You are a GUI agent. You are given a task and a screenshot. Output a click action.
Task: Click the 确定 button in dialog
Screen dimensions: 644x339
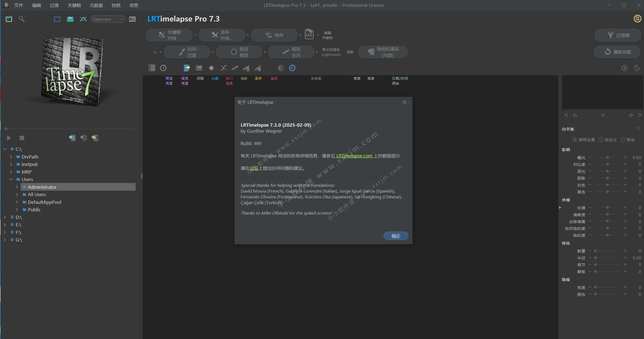[x=395, y=236]
